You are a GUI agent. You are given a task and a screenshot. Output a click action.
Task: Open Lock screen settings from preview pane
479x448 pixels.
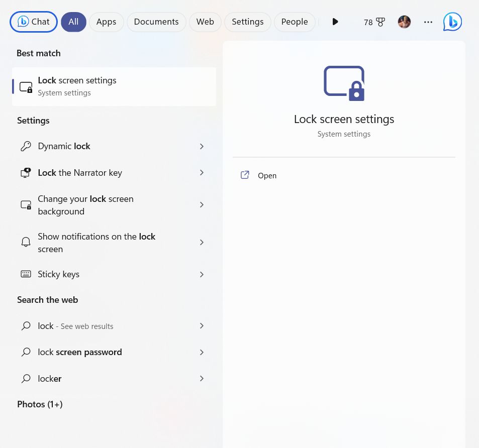[267, 175]
